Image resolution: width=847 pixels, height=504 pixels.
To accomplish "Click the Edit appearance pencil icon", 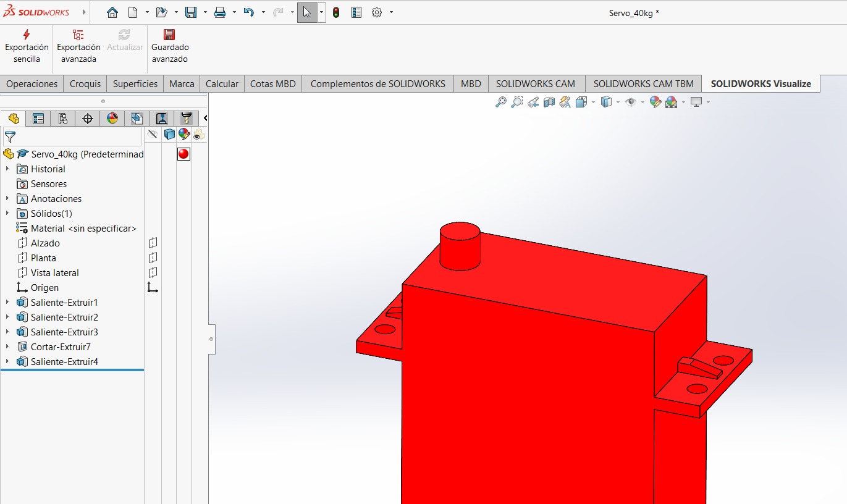I will pyautogui.click(x=656, y=102).
